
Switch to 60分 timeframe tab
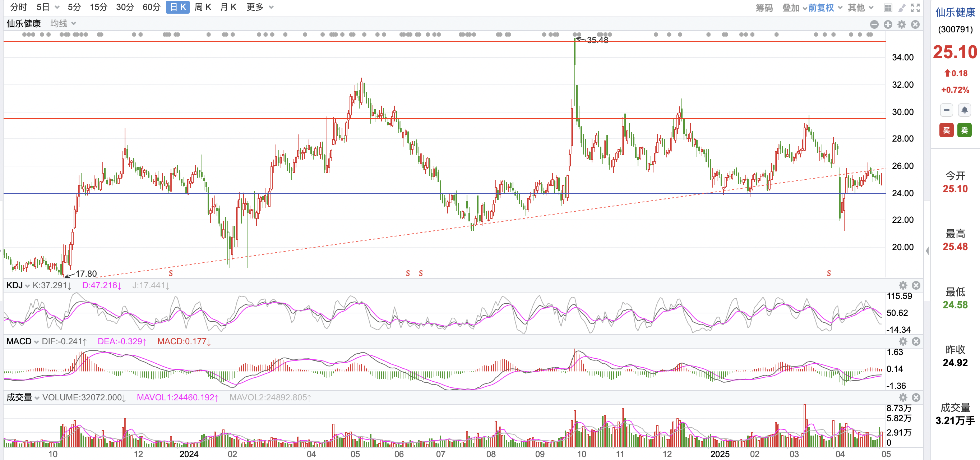tap(151, 7)
